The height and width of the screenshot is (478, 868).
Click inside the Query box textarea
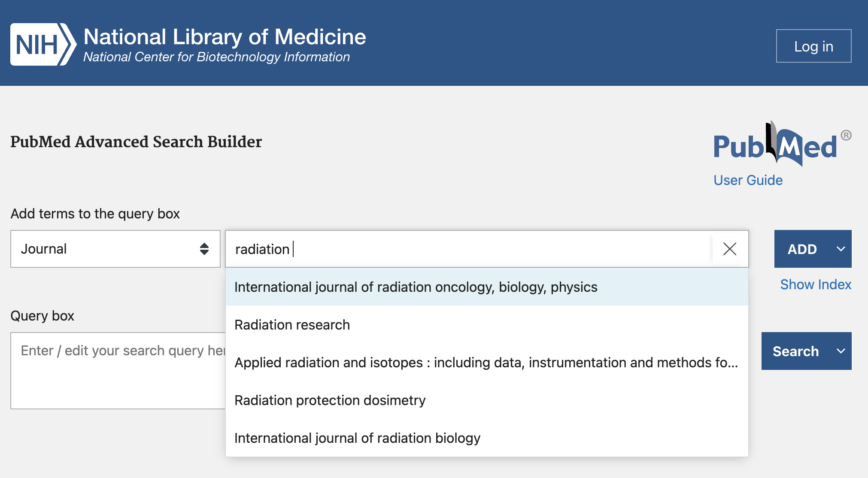click(118, 371)
